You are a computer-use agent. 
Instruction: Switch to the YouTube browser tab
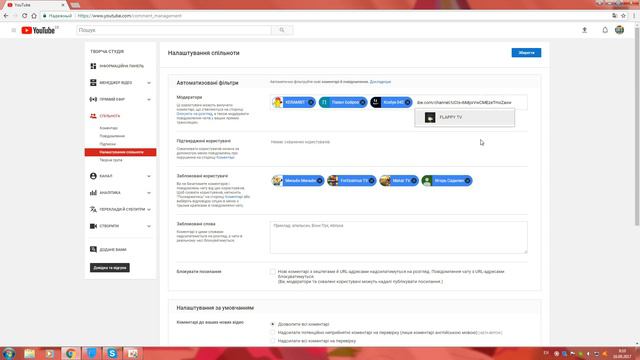(35, 5)
